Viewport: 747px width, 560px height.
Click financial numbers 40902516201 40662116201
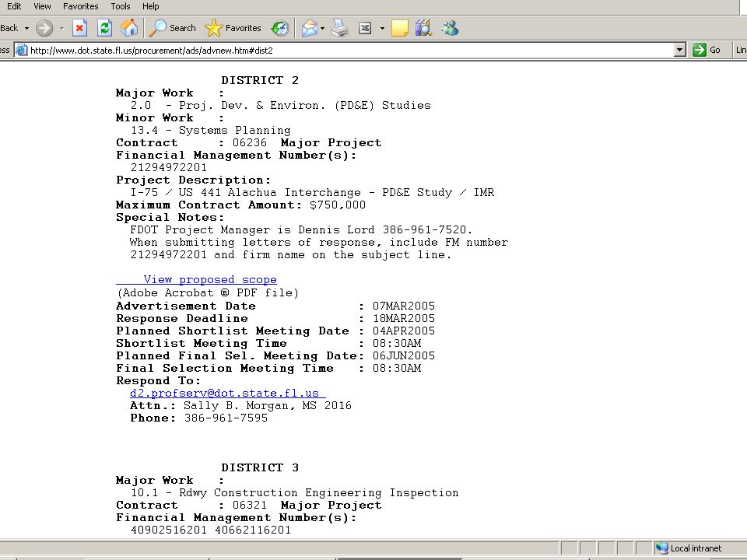[x=211, y=530]
